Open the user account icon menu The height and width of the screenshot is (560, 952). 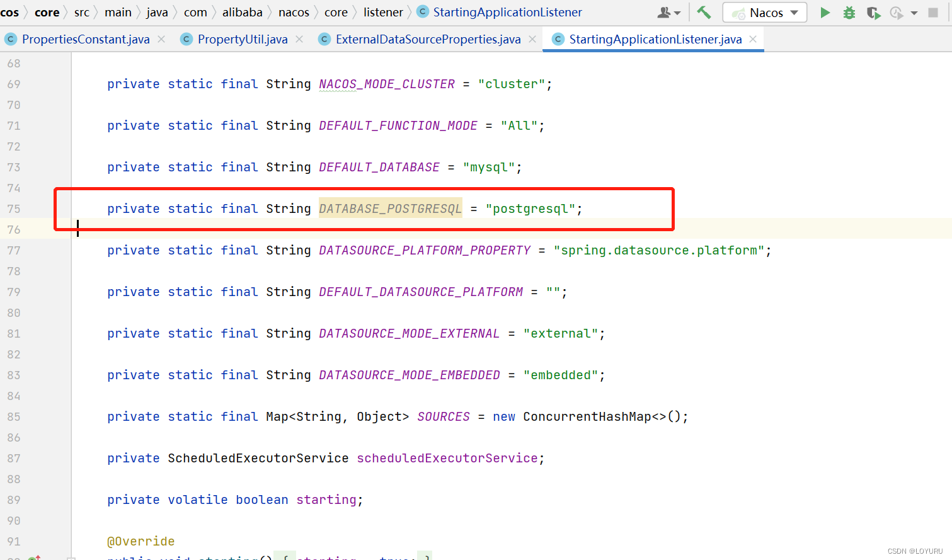click(x=668, y=13)
